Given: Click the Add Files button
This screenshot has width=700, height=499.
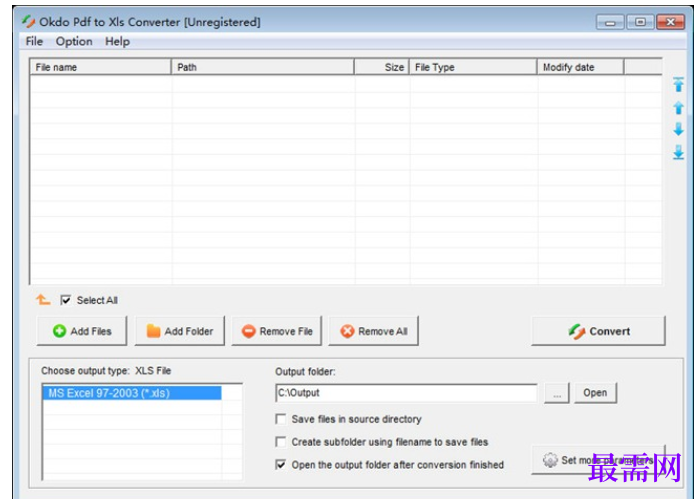Looking at the screenshot, I should coord(82,331).
